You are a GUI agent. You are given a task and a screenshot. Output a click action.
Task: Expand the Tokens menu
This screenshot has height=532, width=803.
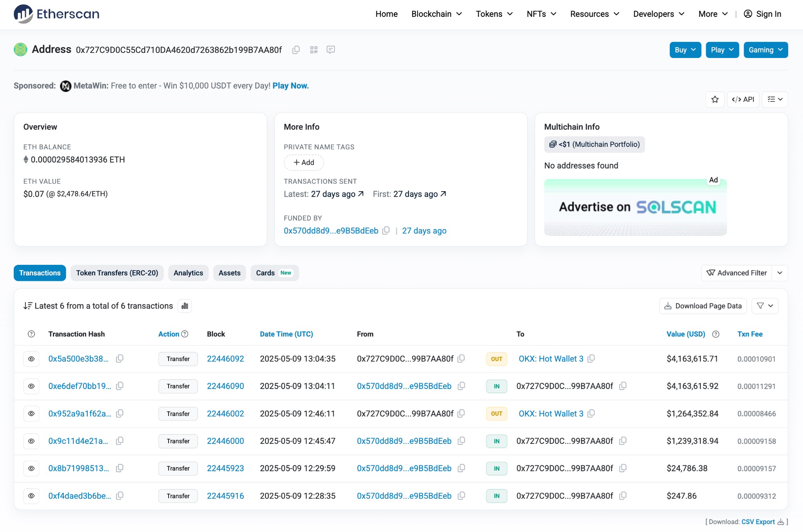tap(494, 14)
